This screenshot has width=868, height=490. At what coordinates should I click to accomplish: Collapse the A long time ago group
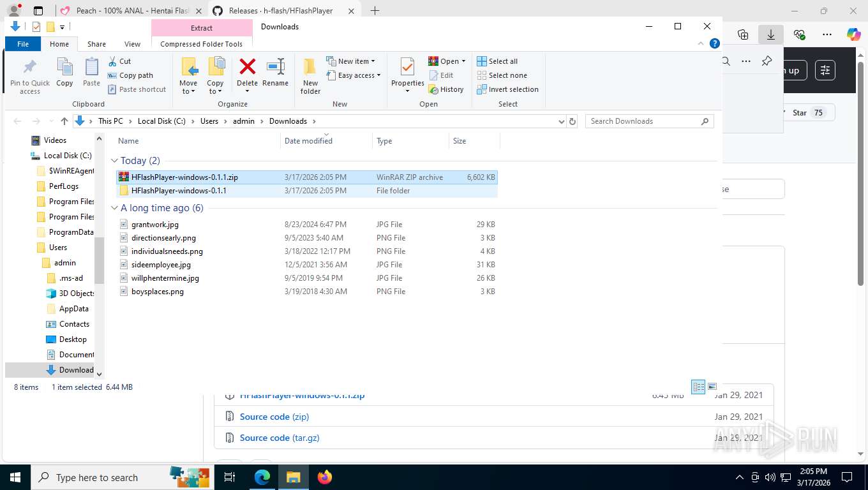click(115, 208)
